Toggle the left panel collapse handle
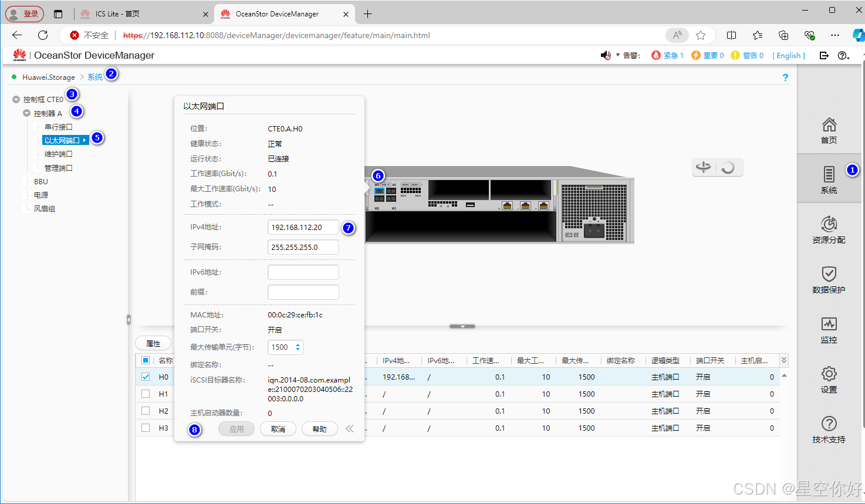This screenshot has width=865, height=504. [x=129, y=320]
